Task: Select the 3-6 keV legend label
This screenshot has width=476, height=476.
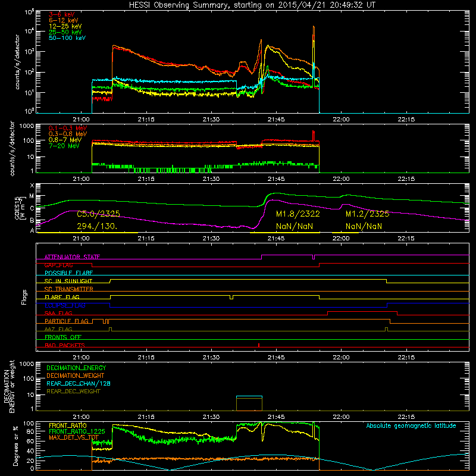Action: point(61,14)
